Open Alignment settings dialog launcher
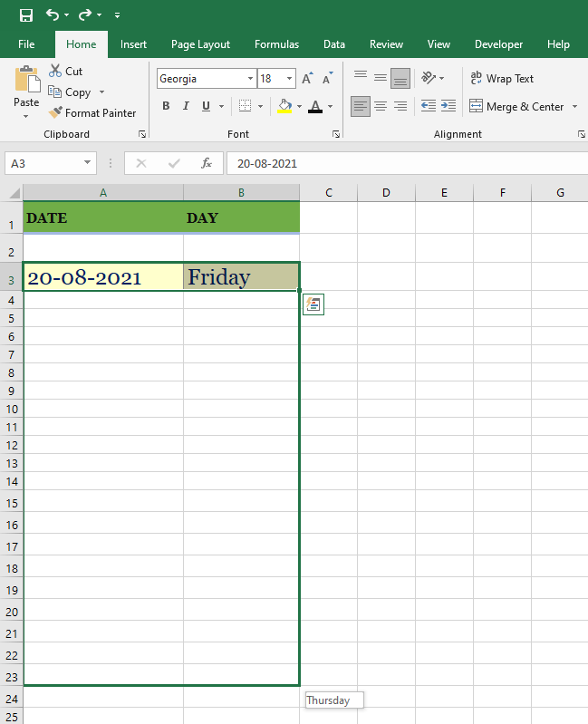 tap(581, 134)
